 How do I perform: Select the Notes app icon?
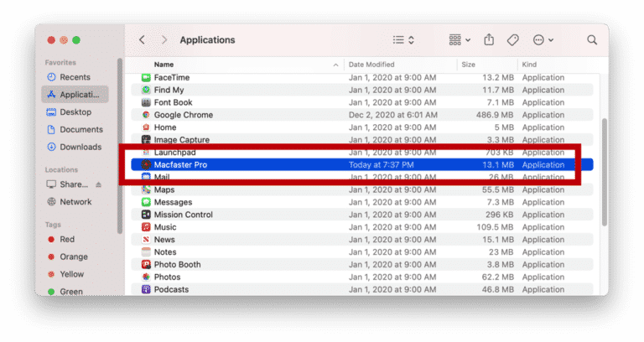pos(146,251)
